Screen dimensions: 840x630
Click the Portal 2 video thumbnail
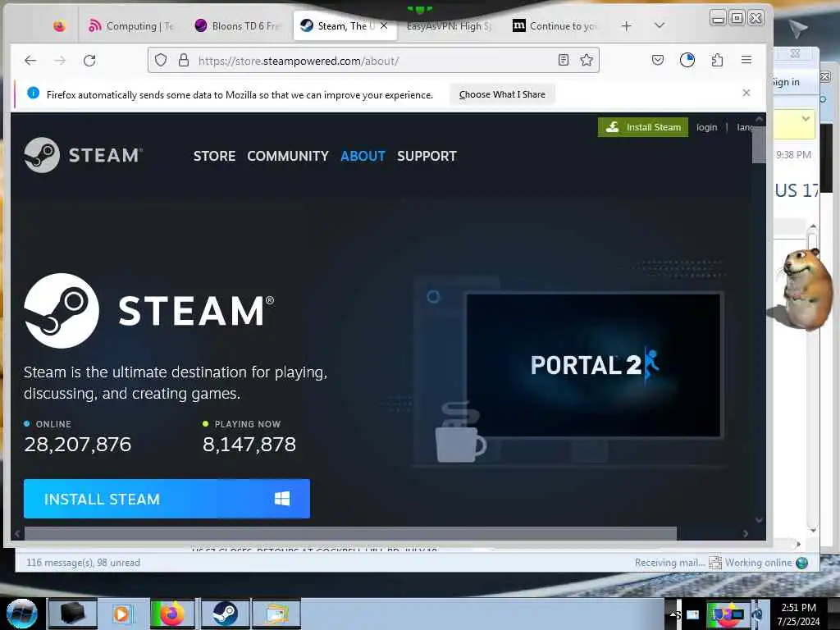pos(594,365)
